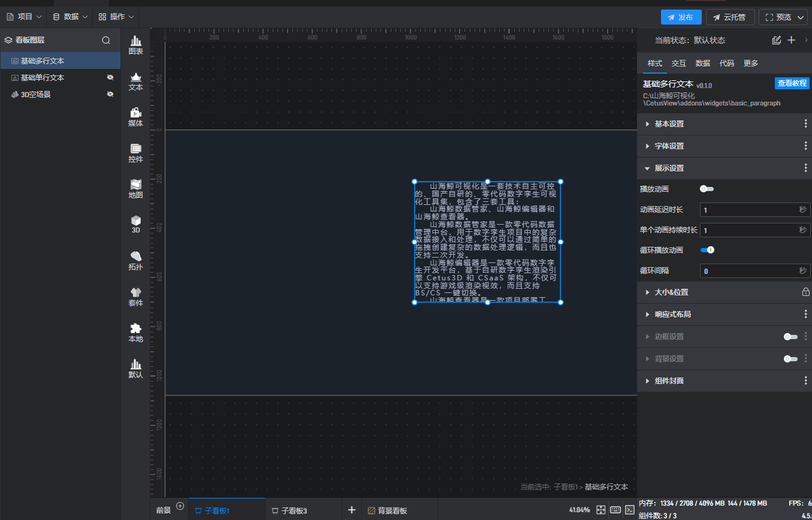Enable the 背景设置 switch
The height and width of the screenshot is (520, 812).
coord(791,359)
